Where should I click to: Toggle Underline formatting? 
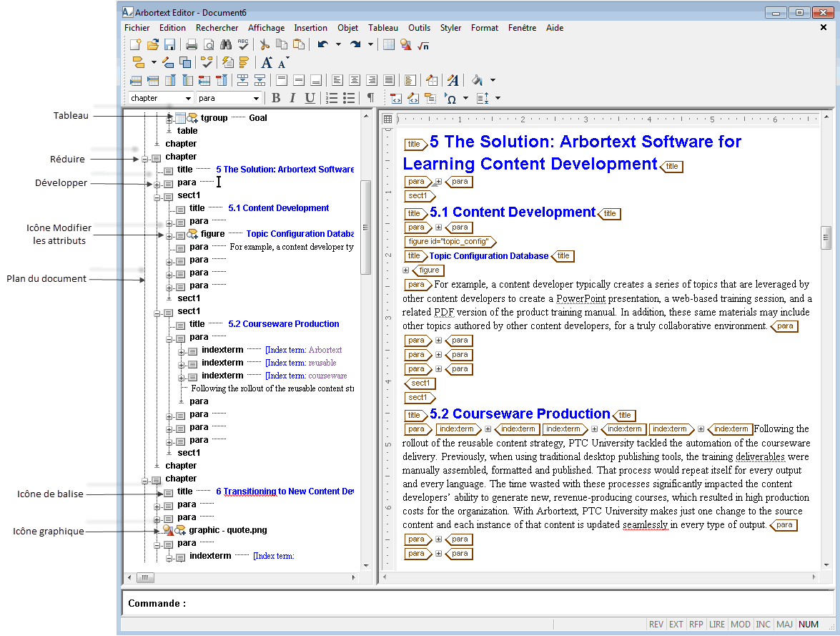coord(310,97)
